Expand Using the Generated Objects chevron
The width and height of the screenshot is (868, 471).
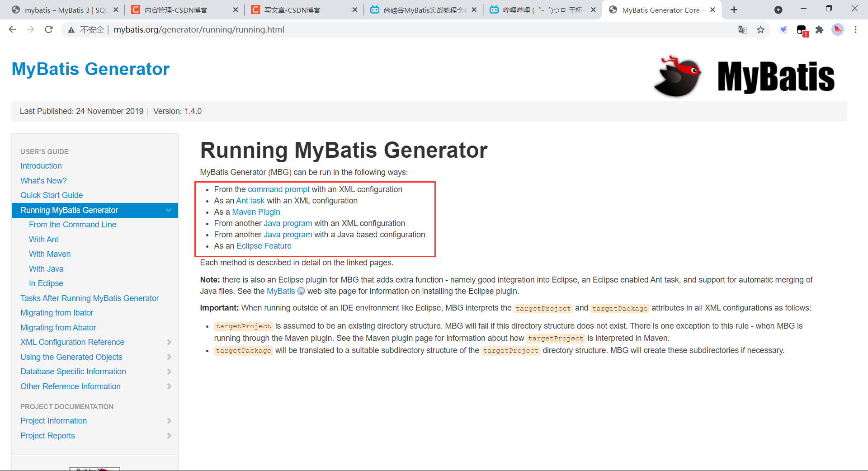pyautogui.click(x=169, y=357)
